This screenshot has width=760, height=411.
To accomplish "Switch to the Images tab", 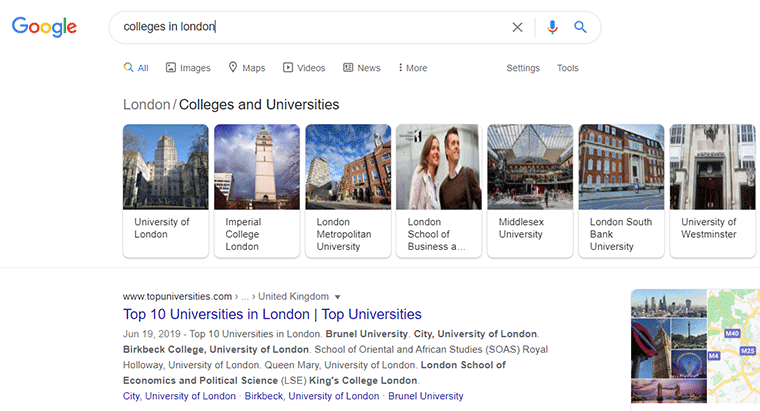I will (188, 68).
